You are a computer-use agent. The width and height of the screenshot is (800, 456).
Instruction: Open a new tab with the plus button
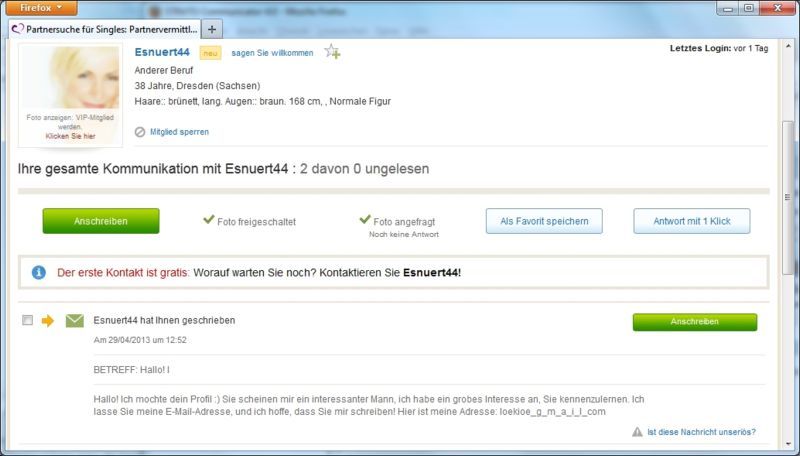[212, 29]
